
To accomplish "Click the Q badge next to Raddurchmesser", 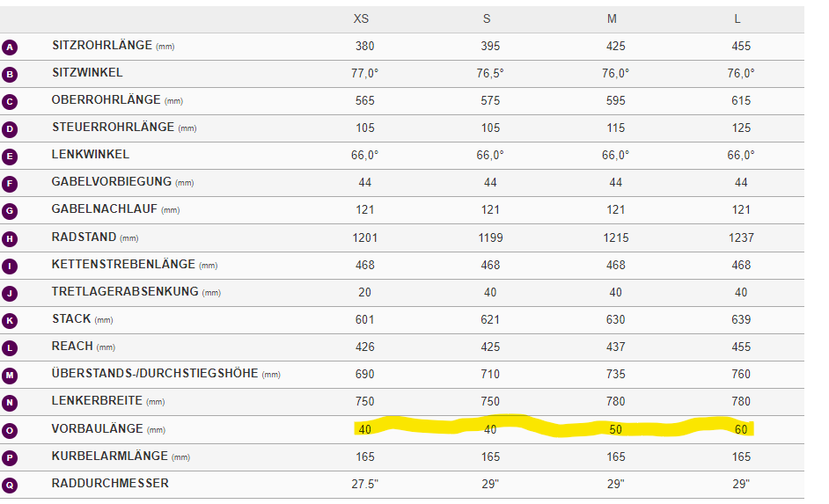I will tap(10, 485).
